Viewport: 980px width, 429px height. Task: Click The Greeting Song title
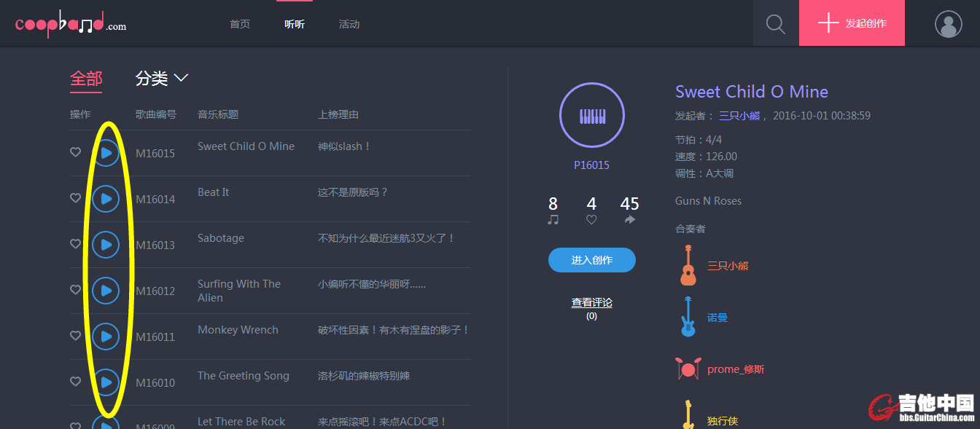244,376
